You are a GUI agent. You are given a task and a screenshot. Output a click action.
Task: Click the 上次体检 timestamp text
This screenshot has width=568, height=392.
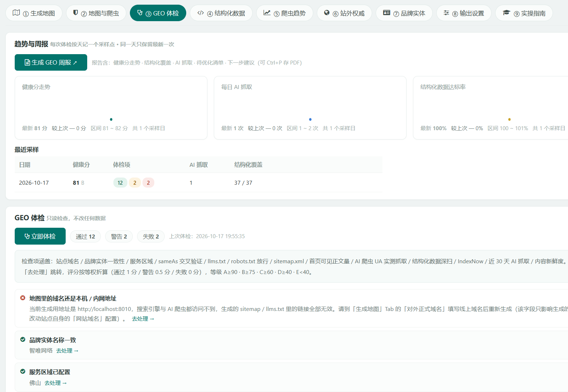pyautogui.click(x=207, y=236)
